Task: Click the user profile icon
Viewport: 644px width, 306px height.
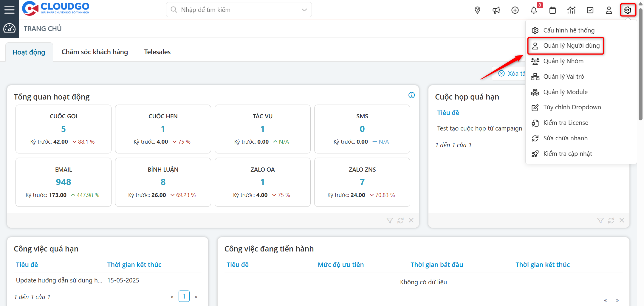Action: point(609,10)
